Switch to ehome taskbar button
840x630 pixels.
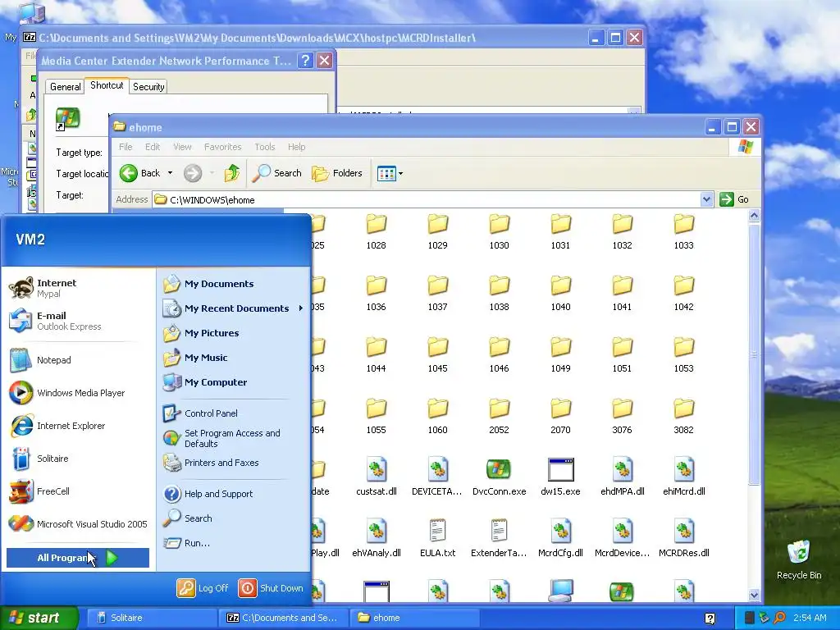click(x=413, y=618)
